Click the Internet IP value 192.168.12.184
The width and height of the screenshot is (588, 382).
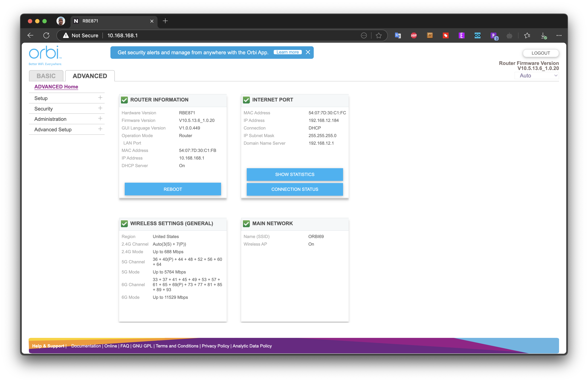324,120
